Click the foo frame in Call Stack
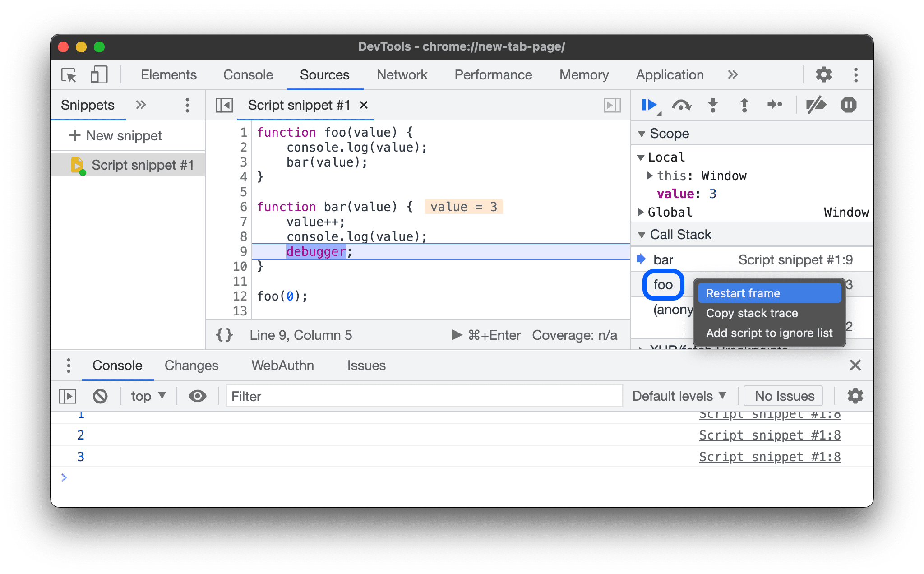This screenshot has width=924, height=574. [x=663, y=284]
